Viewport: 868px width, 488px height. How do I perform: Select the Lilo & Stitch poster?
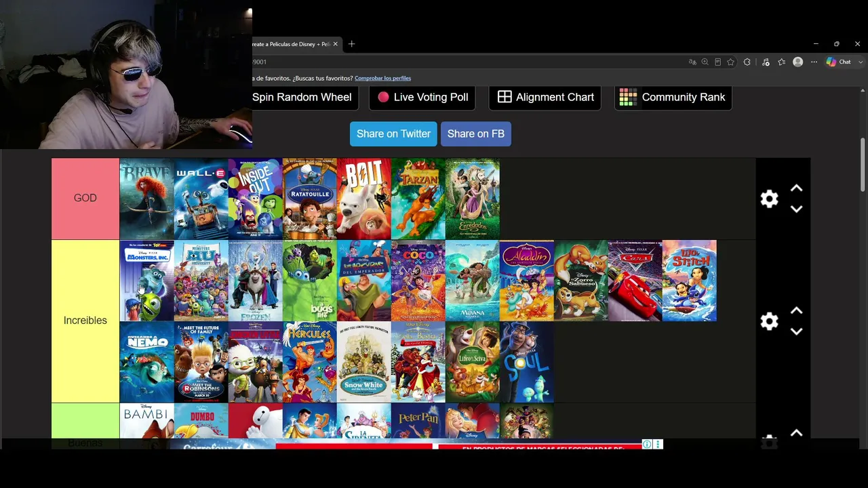[x=690, y=281]
